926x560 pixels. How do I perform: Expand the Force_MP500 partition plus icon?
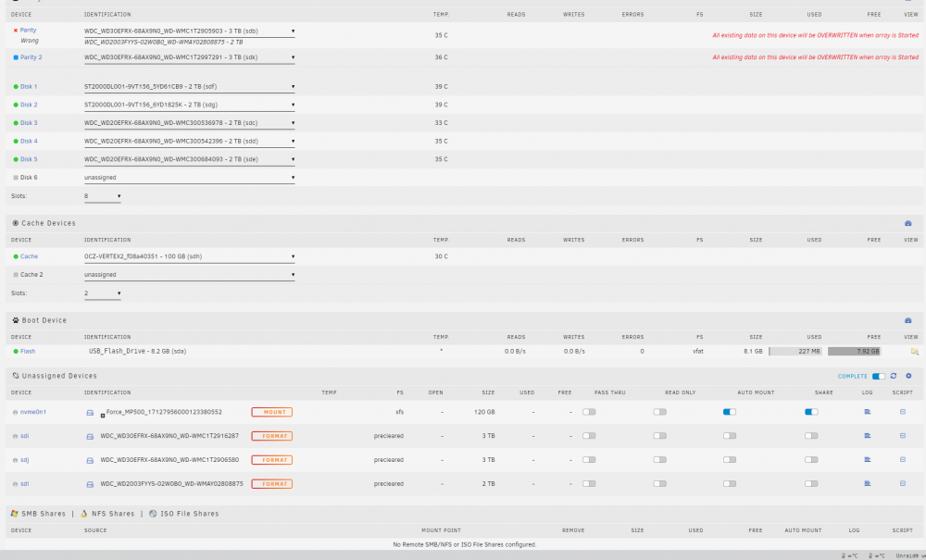coord(102,416)
